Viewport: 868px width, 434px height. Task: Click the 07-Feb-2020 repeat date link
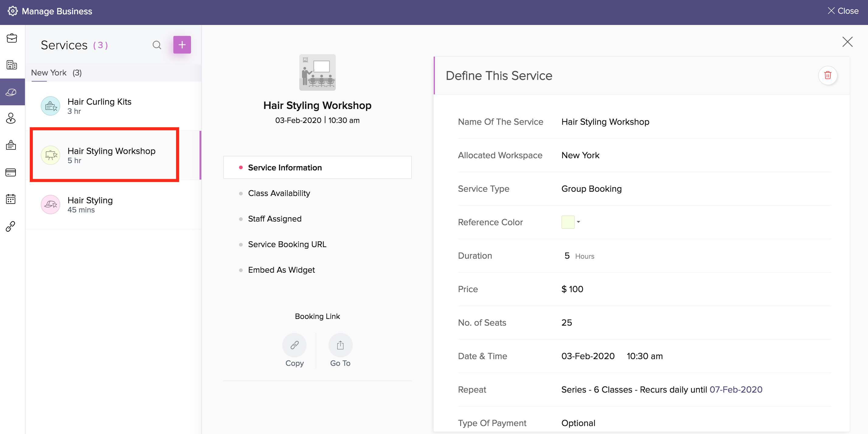point(736,390)
